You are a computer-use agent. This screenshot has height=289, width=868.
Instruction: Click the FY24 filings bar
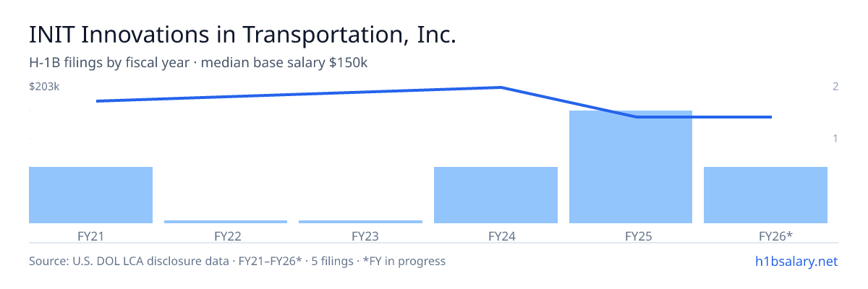495,195
